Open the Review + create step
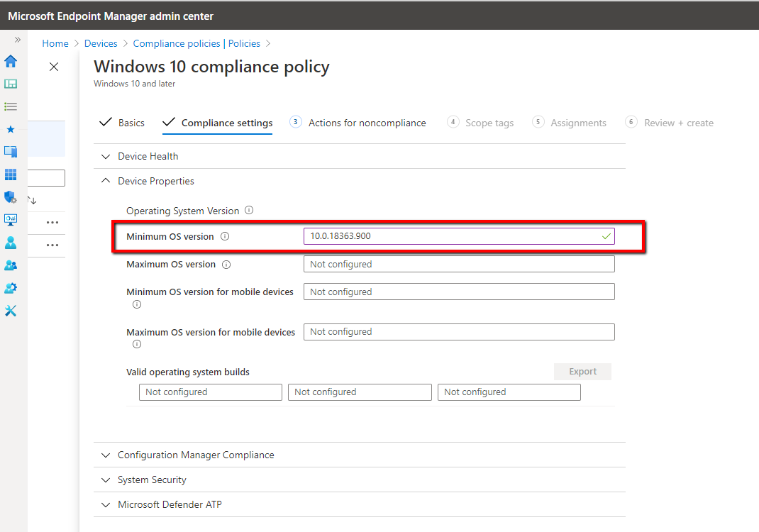This screenshot has height=532, width=759. point(670,123)
